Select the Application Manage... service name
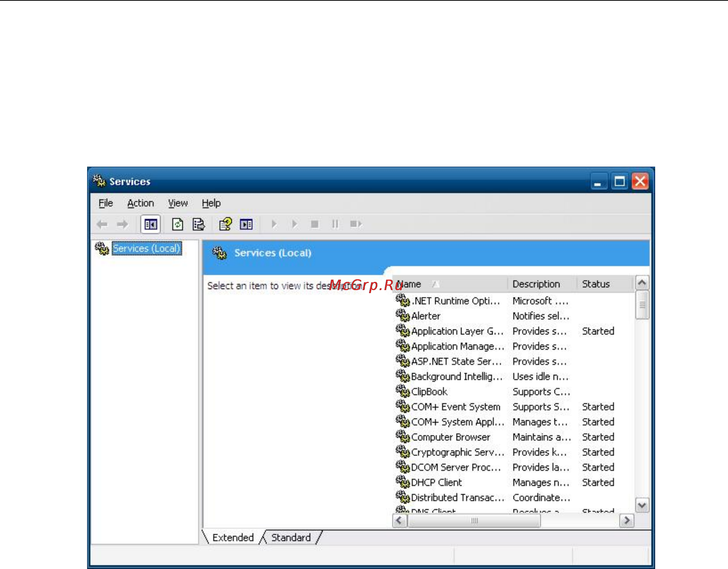Viewport: 728px width, 569px height. (458, 346)
